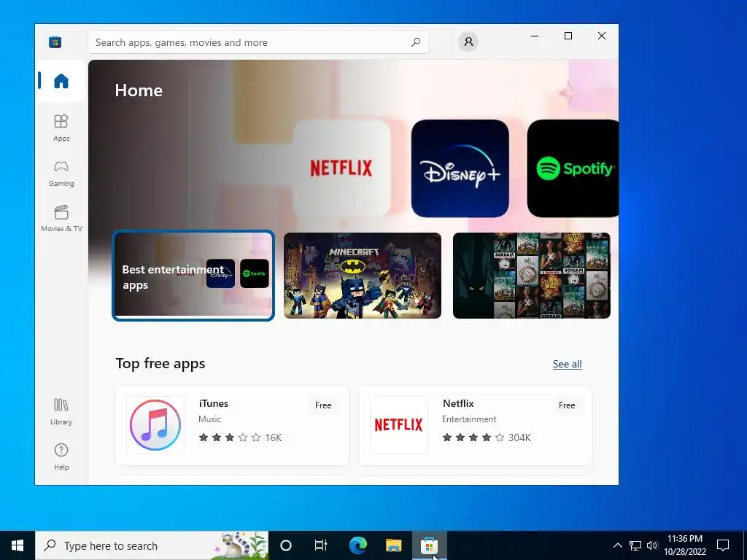Click the Microsoft Store logo icon
The width and height of the screenshot is (747, 560).
point(55,42)
